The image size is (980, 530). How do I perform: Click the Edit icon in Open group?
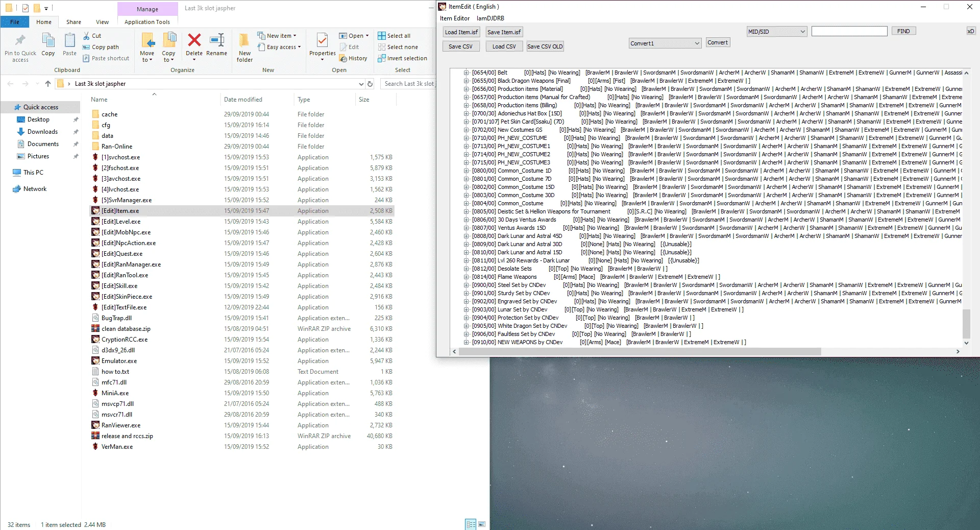[343, 47]
